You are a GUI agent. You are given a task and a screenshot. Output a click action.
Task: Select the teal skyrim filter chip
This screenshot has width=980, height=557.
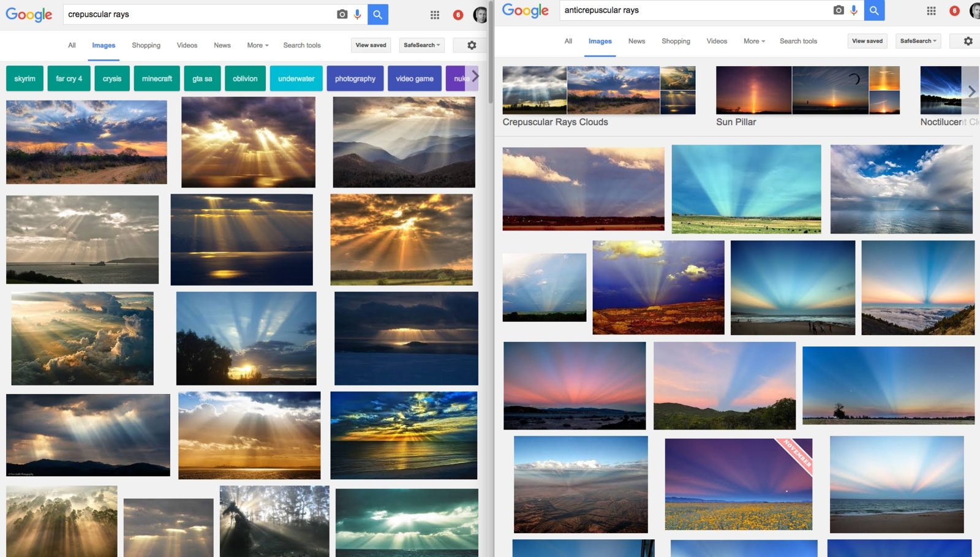24,78
